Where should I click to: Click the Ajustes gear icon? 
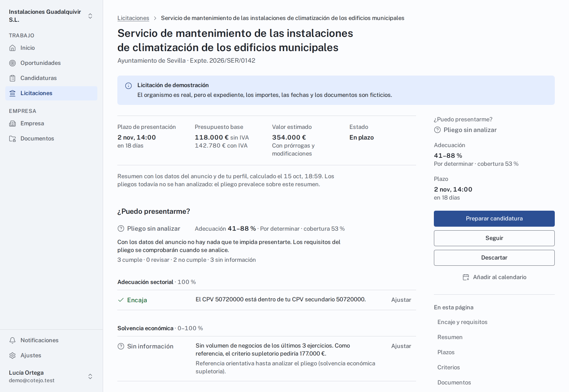12,356
